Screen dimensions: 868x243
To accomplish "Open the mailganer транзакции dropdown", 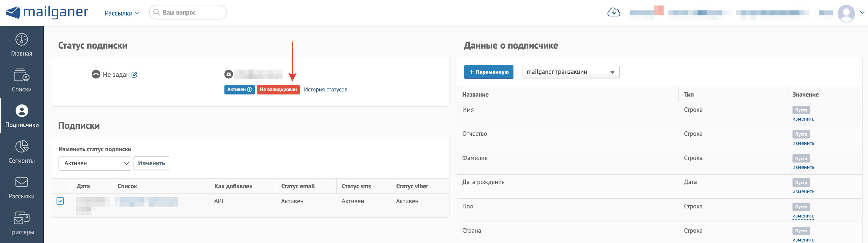I will click(x=571, y=72).
